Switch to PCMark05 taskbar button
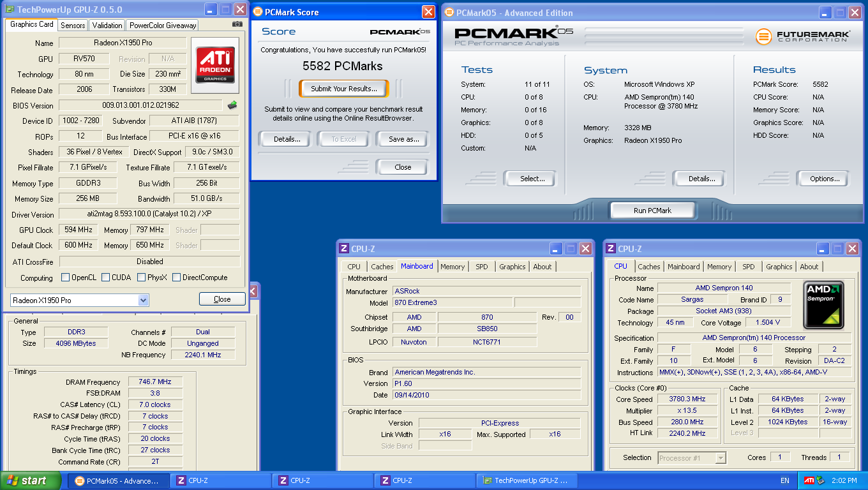This screenshot has height=490, width=868. (119, 480)
